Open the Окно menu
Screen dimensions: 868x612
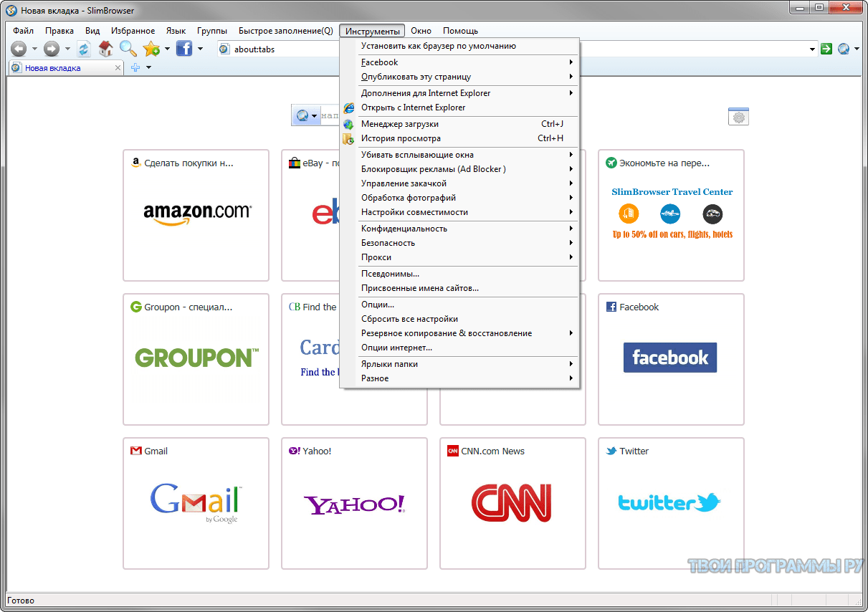tap(421, 31)
